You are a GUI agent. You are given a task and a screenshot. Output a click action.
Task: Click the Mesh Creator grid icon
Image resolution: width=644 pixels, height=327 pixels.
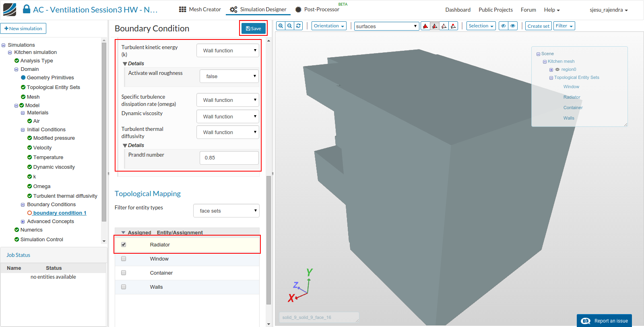tap(183, 9)
